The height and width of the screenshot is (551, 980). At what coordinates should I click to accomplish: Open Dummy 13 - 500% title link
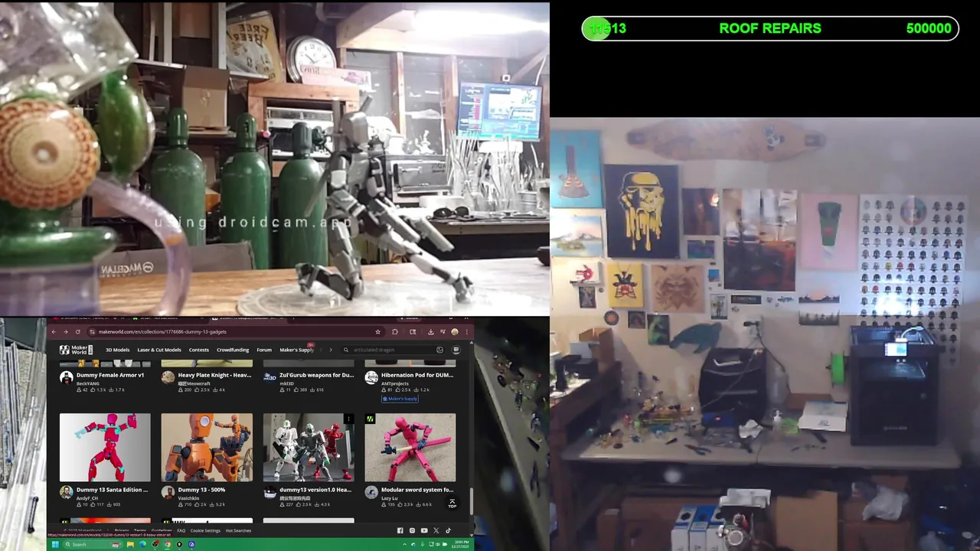tap(201, 490)
